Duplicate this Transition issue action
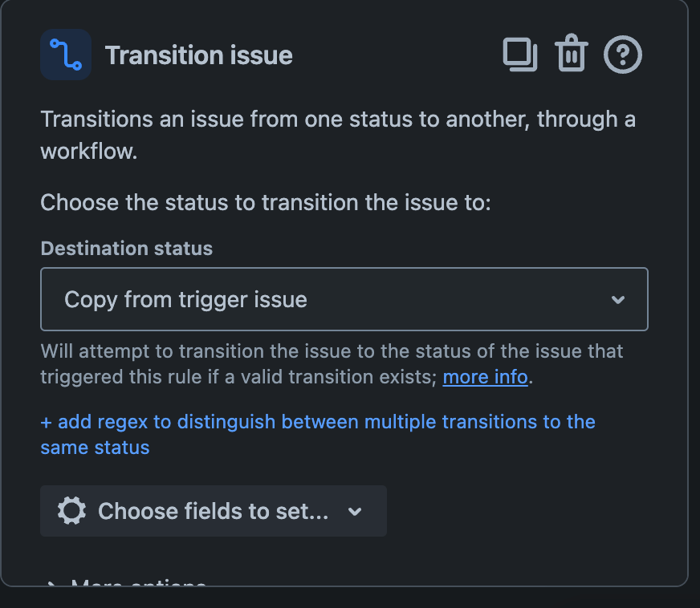Image resolution: width=700 pixels, height=608 pixels. click(520, 54)
